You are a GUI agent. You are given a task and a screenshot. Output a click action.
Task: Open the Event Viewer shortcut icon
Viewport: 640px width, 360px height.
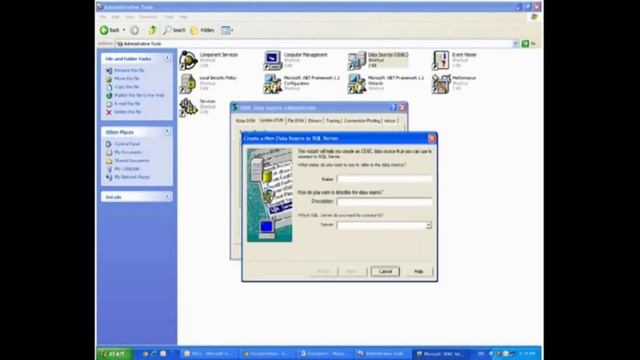[x=441, y=60]
